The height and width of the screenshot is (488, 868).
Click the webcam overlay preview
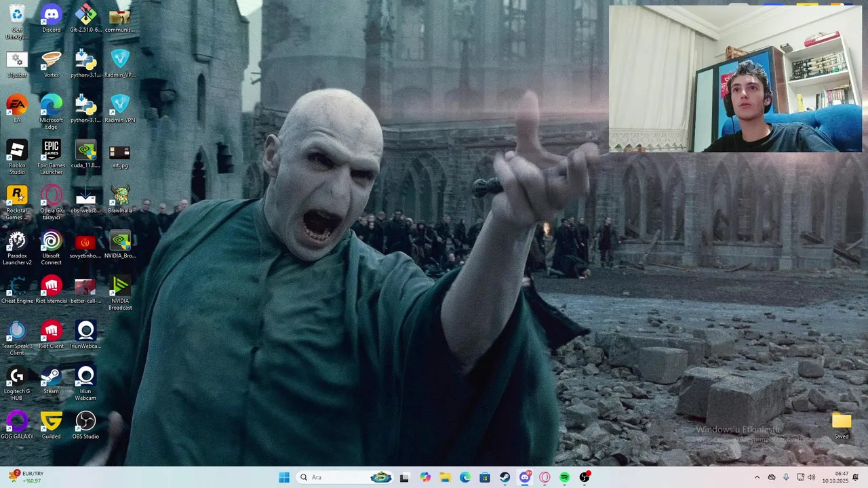(x=736, y=79)
